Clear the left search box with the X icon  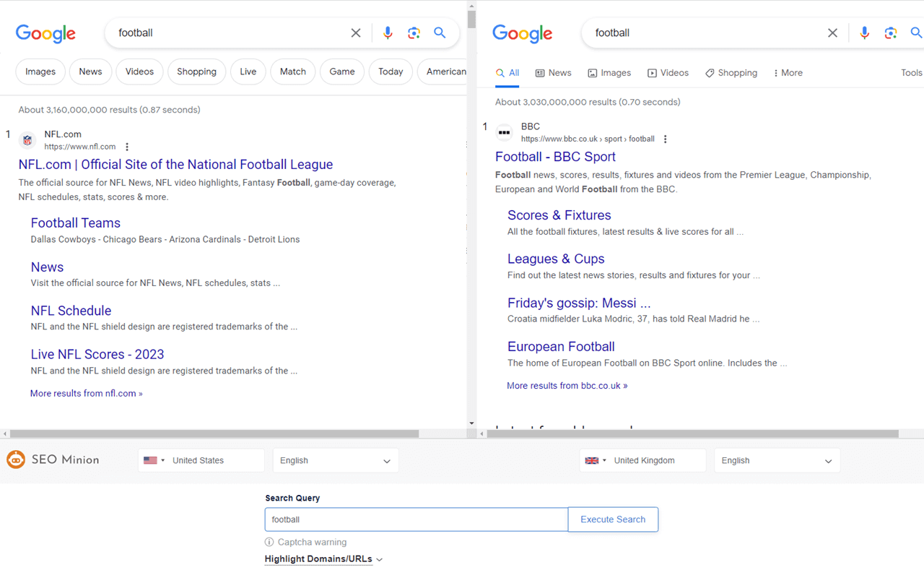pyautogui.click(x=355, y=33)
